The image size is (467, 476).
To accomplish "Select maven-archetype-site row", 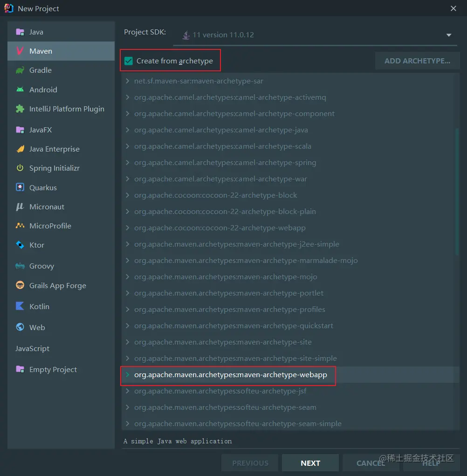I will (291, 342).
